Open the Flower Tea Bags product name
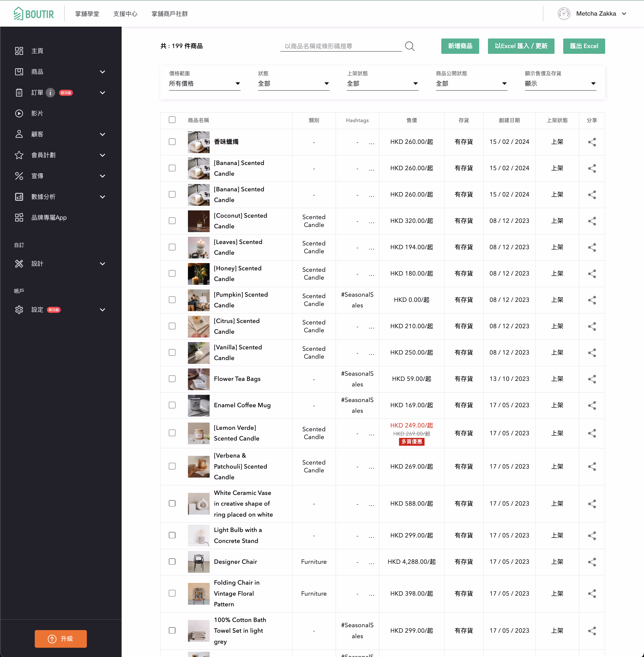Screen dimensions: 644x657 (237, 379)
